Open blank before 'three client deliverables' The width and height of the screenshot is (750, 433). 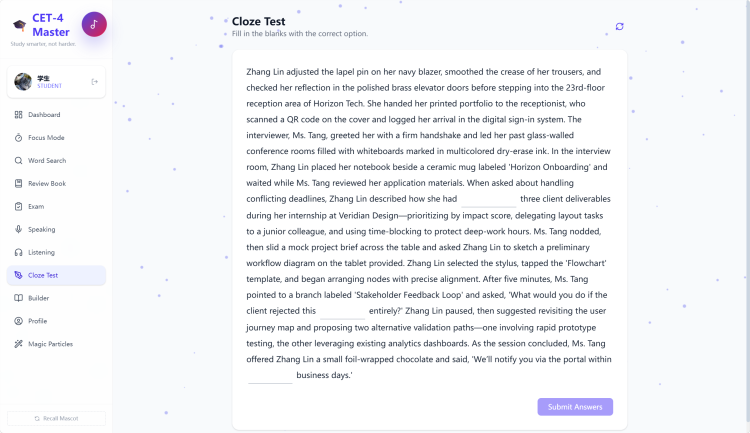point(488,199)
